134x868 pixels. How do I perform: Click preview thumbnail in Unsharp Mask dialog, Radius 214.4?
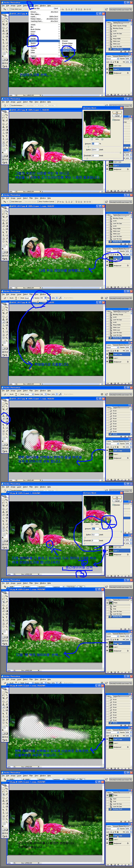point(97,125)
